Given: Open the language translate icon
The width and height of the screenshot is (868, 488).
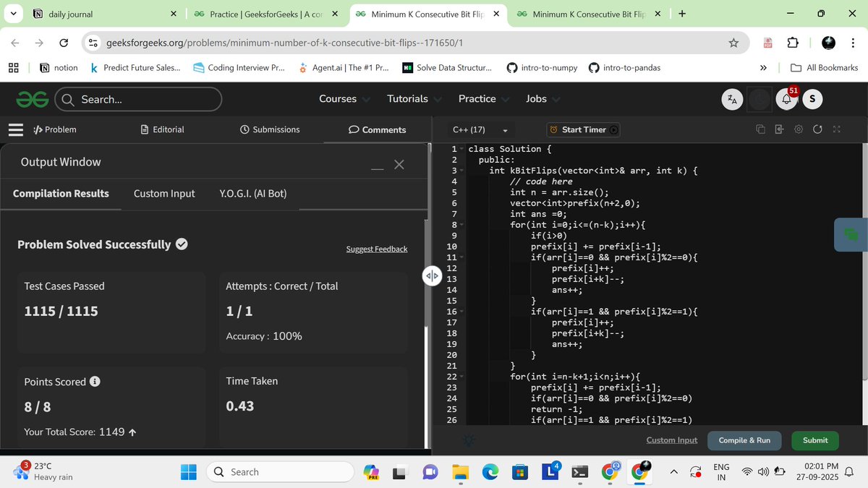Looking at the screenshot, I should (x=733, y=100).
